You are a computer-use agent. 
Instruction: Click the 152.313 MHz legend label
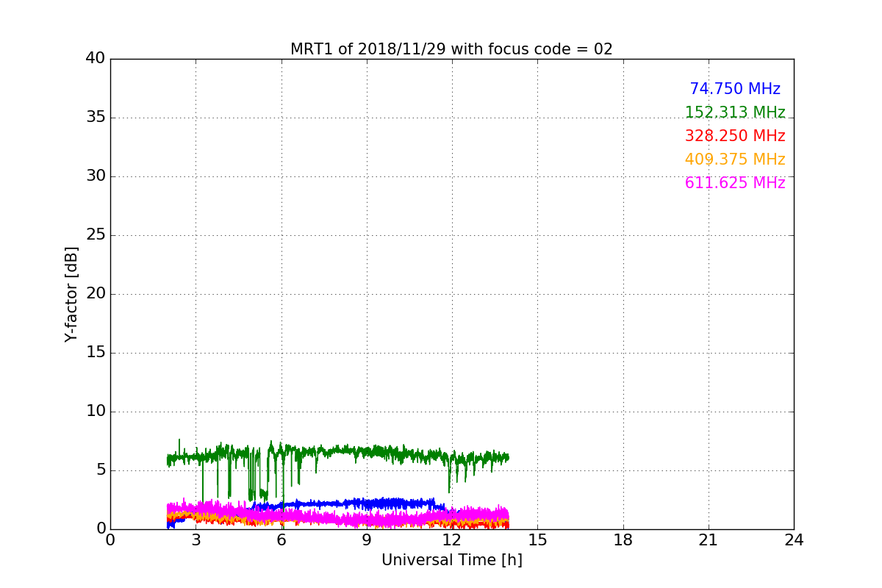735,112
